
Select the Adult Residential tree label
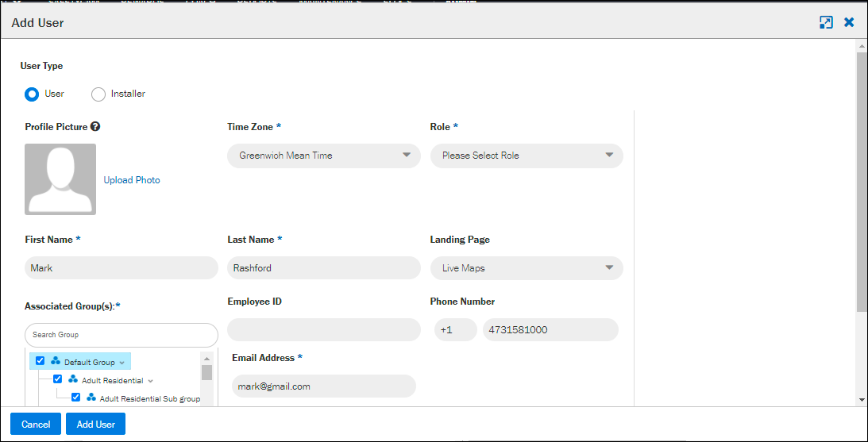pyautogui.click(x=113, y=381)
